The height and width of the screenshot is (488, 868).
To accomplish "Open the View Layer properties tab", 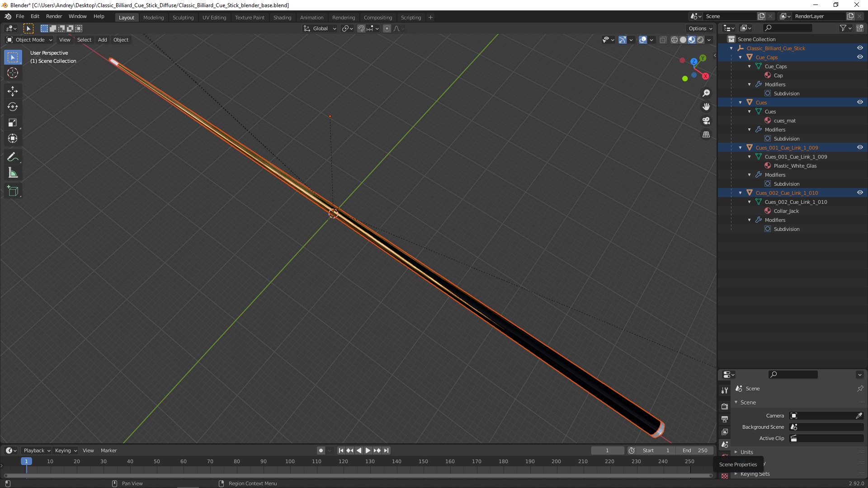I will point(725,432).
